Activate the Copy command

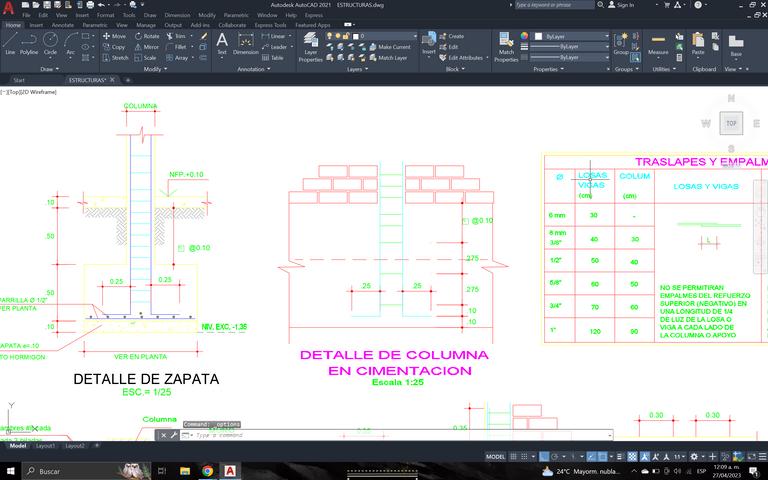pyautogui.click(x=114, y=47)
